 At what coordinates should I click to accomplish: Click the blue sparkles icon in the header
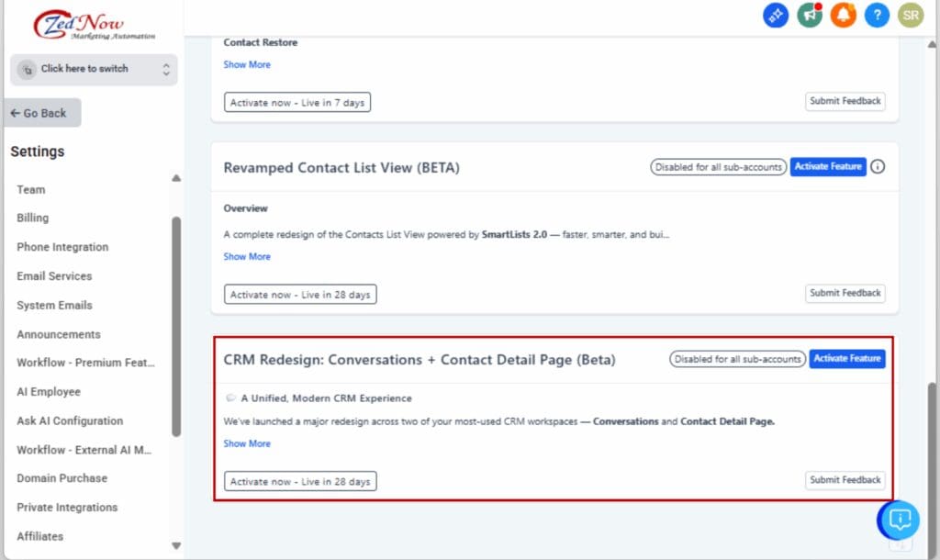(776, 15)
